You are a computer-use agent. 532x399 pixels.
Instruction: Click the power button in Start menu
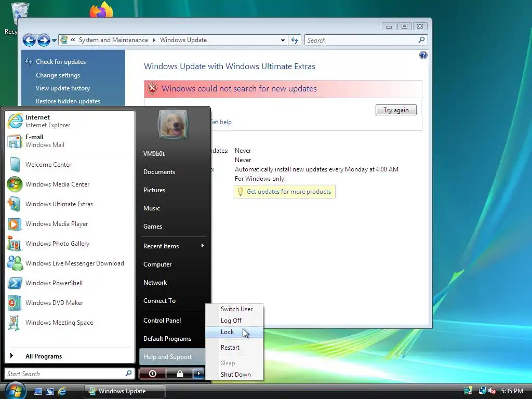click(x=153, y=374)
